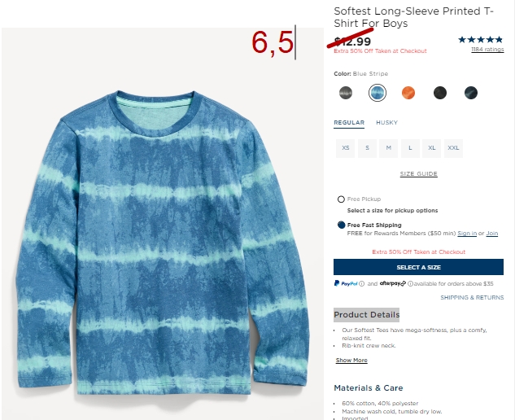515x420 pixels.
Task: Click the Afterpay info icon
Action: coord(410,283)
